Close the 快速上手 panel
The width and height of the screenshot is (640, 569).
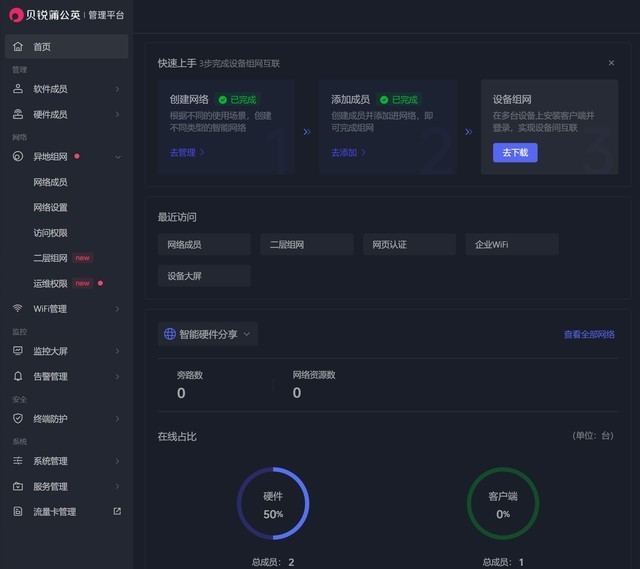pyautogui.click(x=611, y=63)
